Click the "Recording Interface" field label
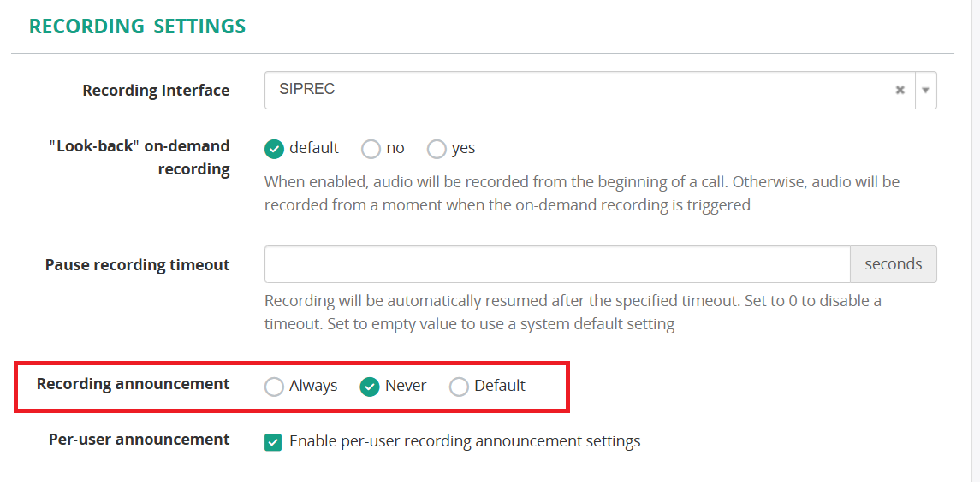Screen dimensions: 980x484 click(x=156, y=91)
